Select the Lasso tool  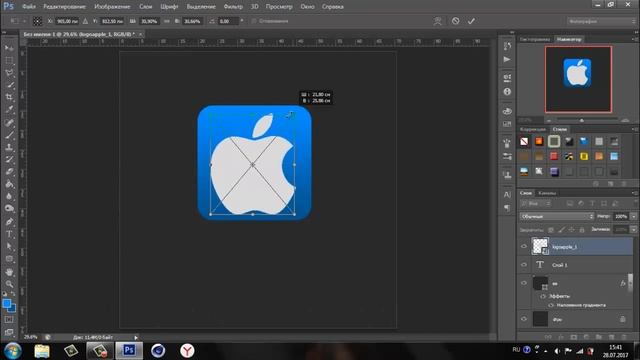(x=9, y=73)
